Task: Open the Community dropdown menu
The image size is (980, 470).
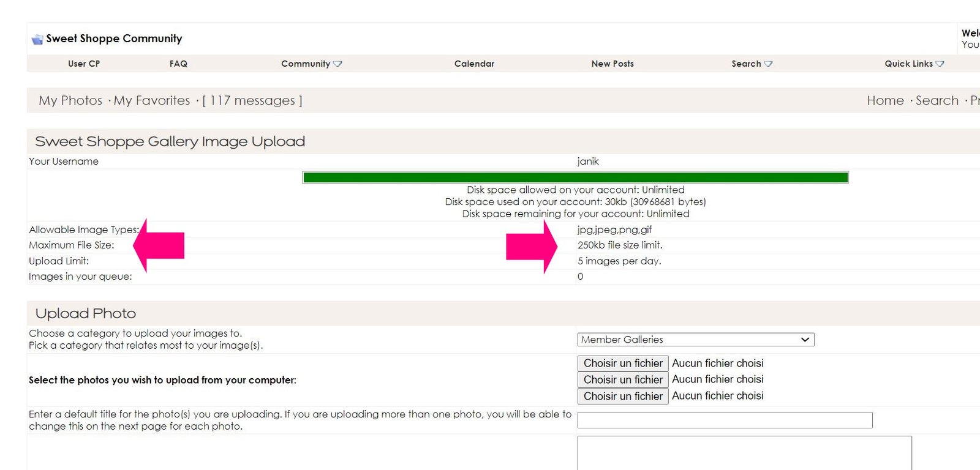Action: pos(311,64)
